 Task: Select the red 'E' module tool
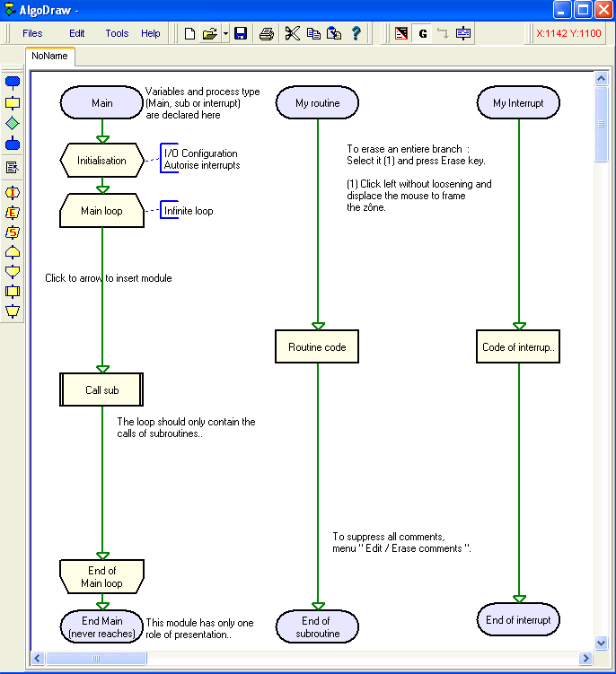coord(13,213)
